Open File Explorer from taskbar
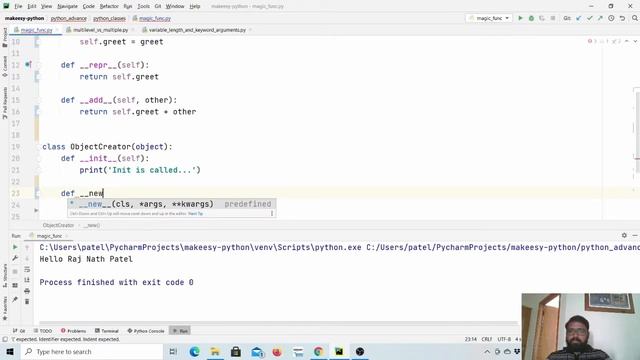This screenshot has width=640, height=360. point(215,351)
